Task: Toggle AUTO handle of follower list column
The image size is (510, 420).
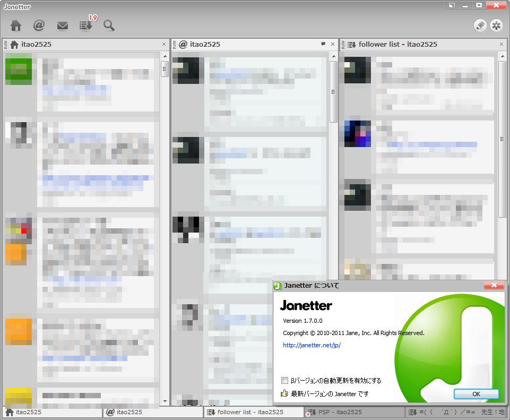Action: click(x=343, y=45)
